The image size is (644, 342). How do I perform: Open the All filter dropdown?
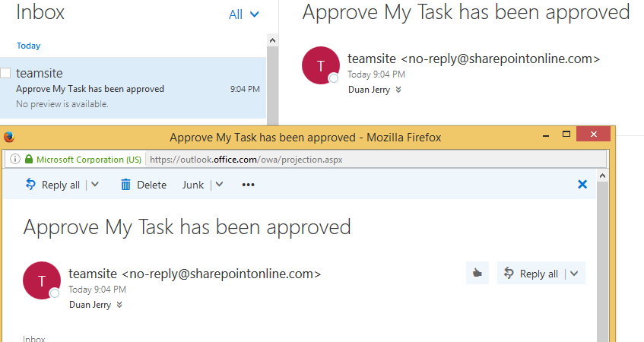[244, 14]
